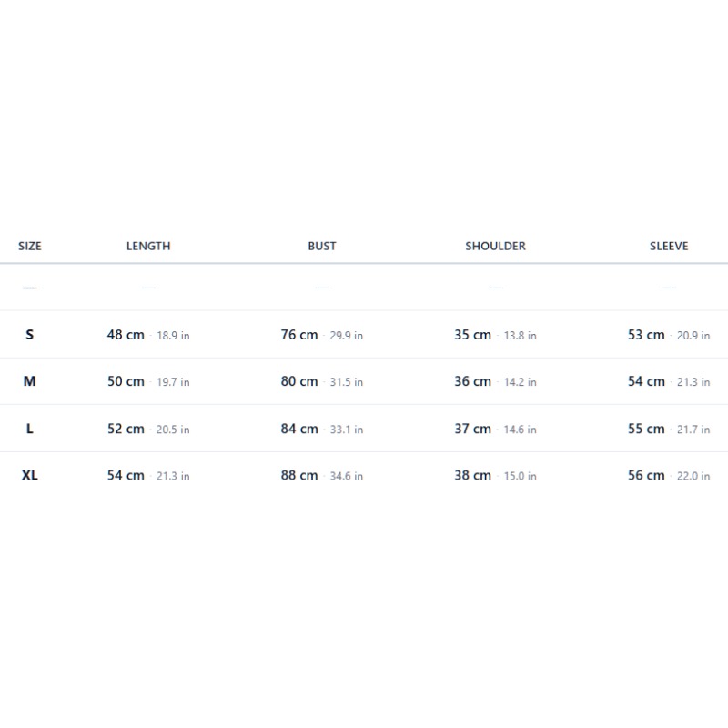Click the SLEEVE column header

tap(669, 246)
